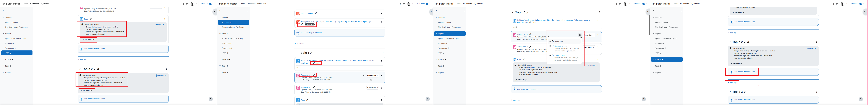Click the user avatar in third screenshot

click(625, 4)
